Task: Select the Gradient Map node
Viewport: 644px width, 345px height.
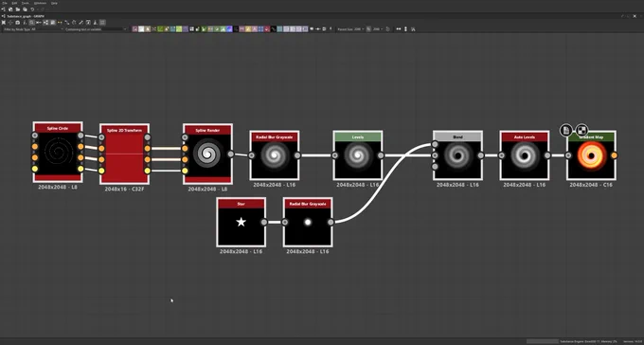Action: (591, 155)
